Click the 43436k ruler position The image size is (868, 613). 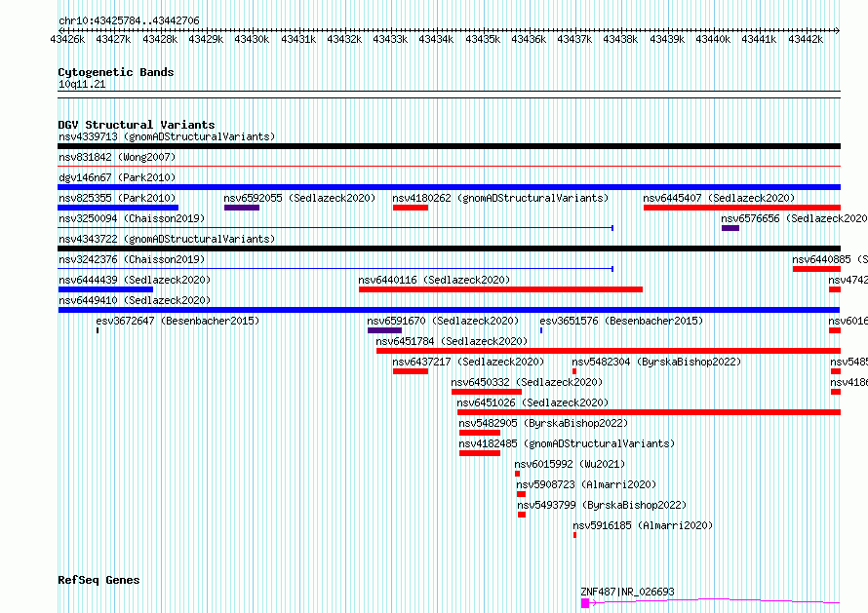529,39
